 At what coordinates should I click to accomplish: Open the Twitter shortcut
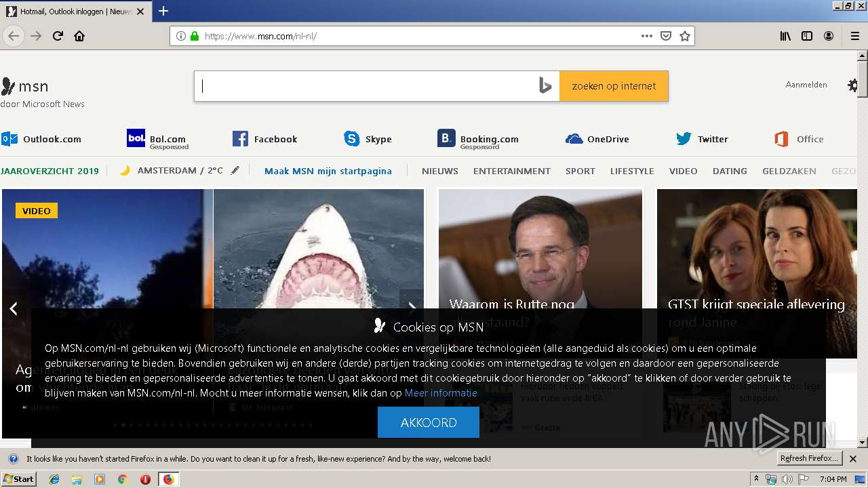pos(703,139)
